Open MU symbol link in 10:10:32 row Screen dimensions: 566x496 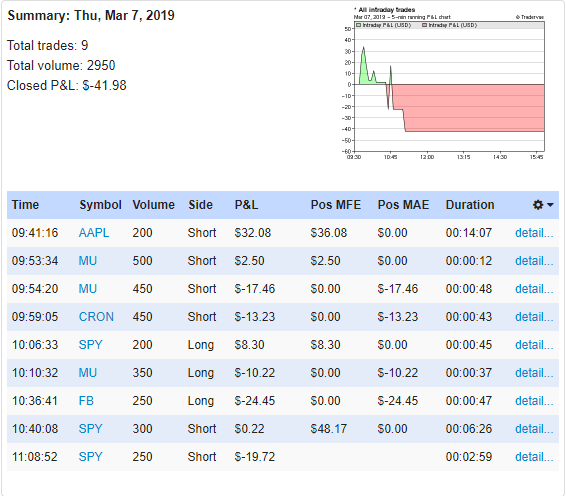point(88,373)
